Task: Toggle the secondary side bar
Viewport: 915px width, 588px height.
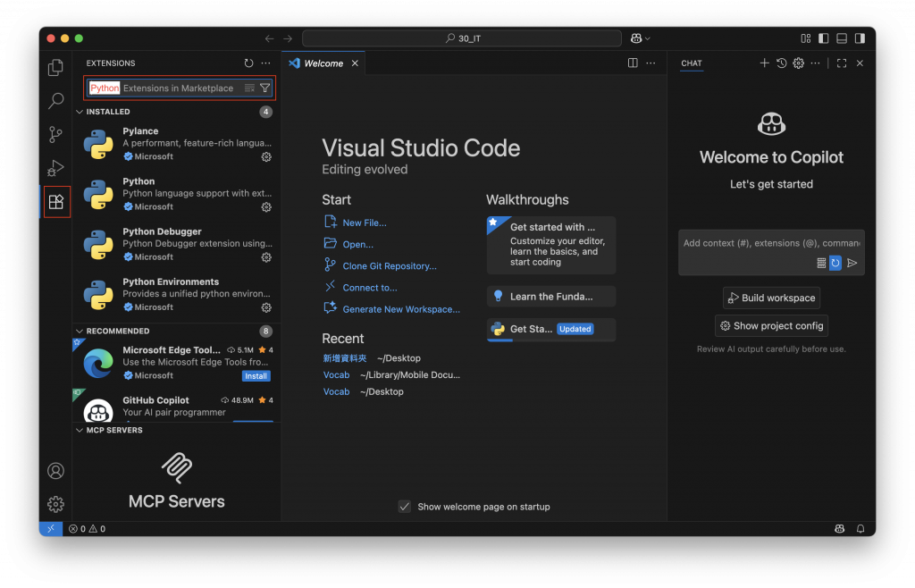Action: (860, 38)
